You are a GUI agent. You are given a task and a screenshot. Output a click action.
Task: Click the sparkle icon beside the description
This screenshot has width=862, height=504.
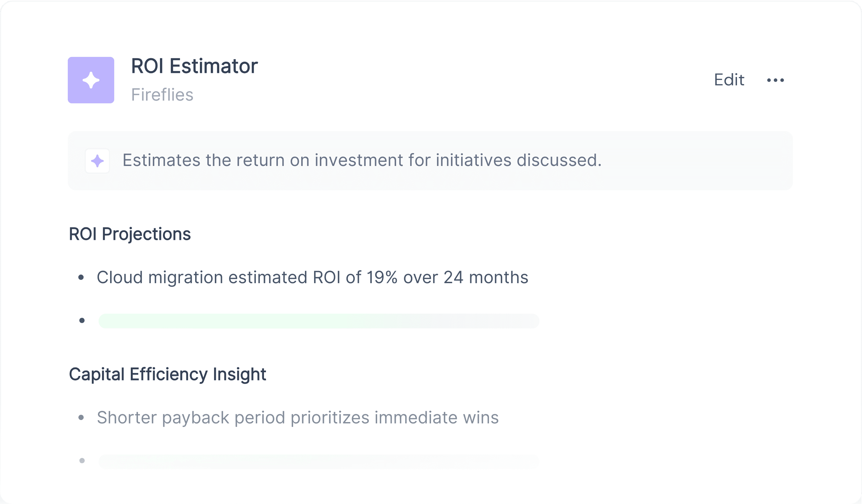pos(98,161)
